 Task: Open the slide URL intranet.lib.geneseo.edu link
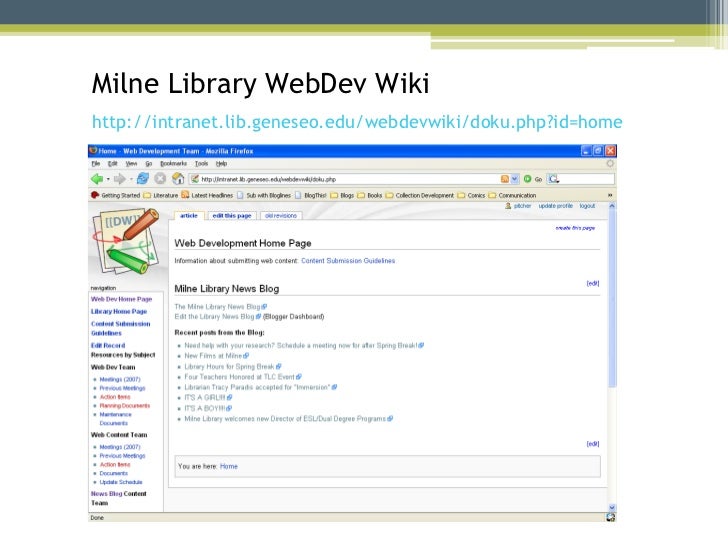(357, 122)
